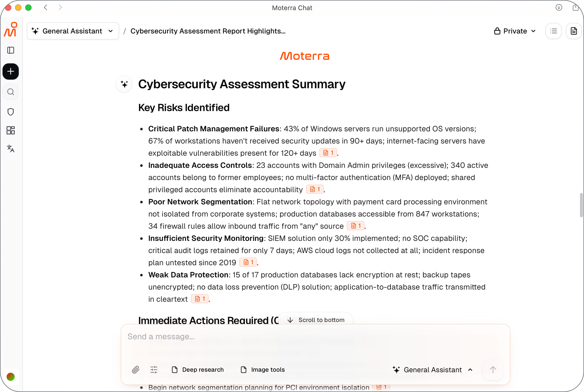
Task: Click the document icon at top right
Action: (x=574, y=31)
